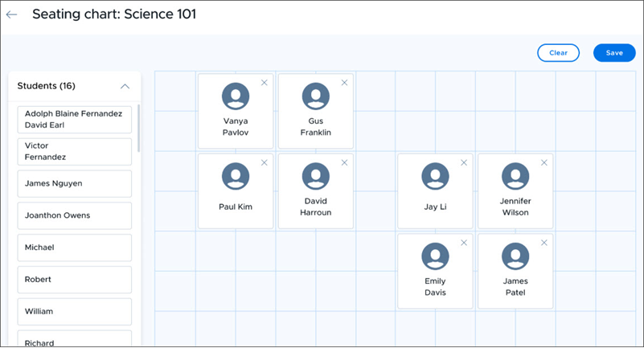Click the student list scrollbar
Viewport: 644px width, 348px height.
[138, 129]
